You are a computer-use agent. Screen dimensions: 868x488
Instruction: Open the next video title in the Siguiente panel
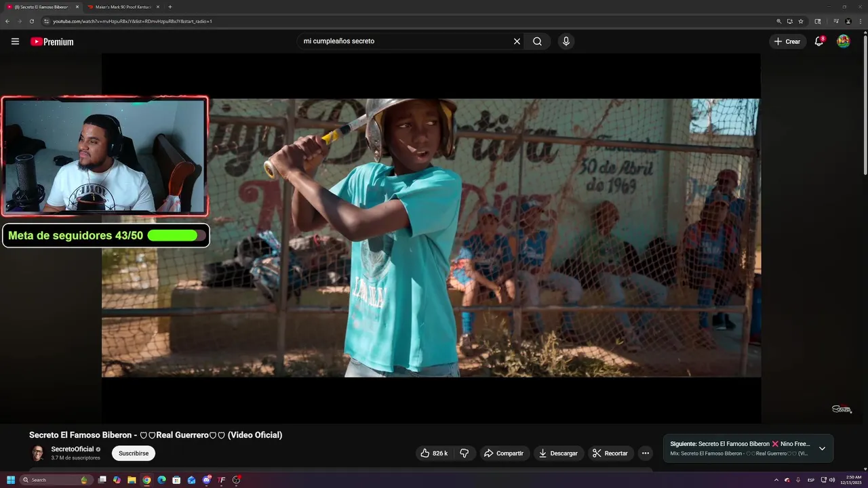[740, 444]
